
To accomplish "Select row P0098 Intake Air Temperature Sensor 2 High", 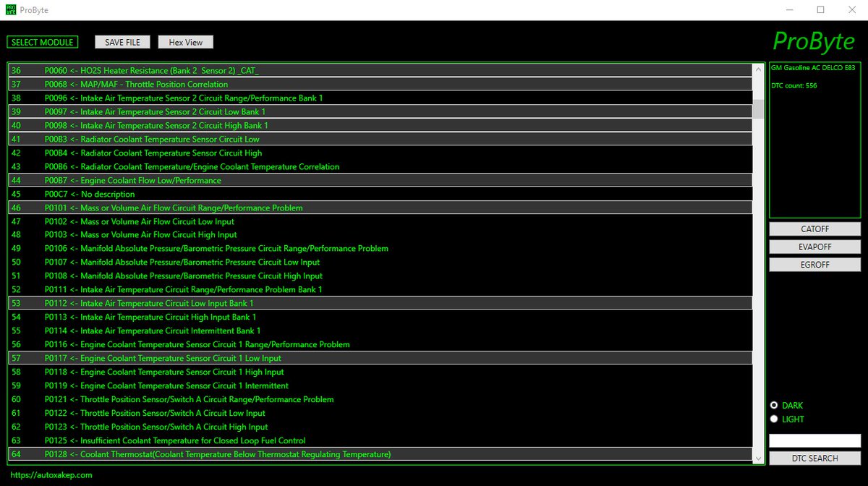I will (x=380, y=125).
